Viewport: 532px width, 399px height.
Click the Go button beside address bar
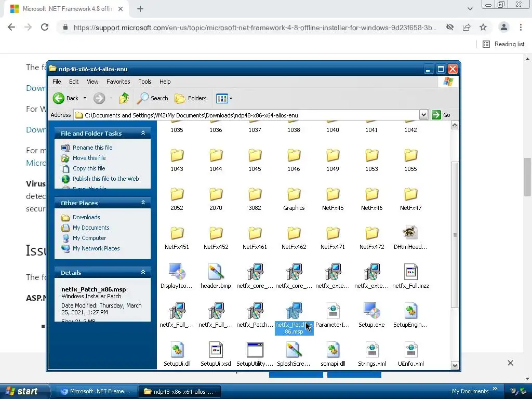441,115
